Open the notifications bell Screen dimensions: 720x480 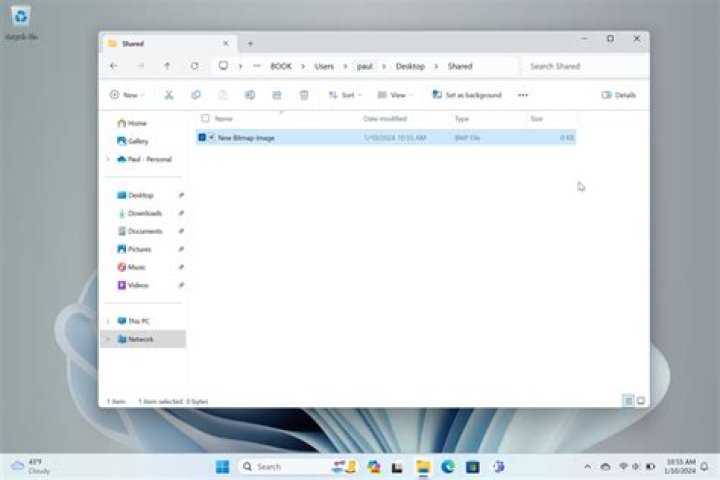click(704, 467)
